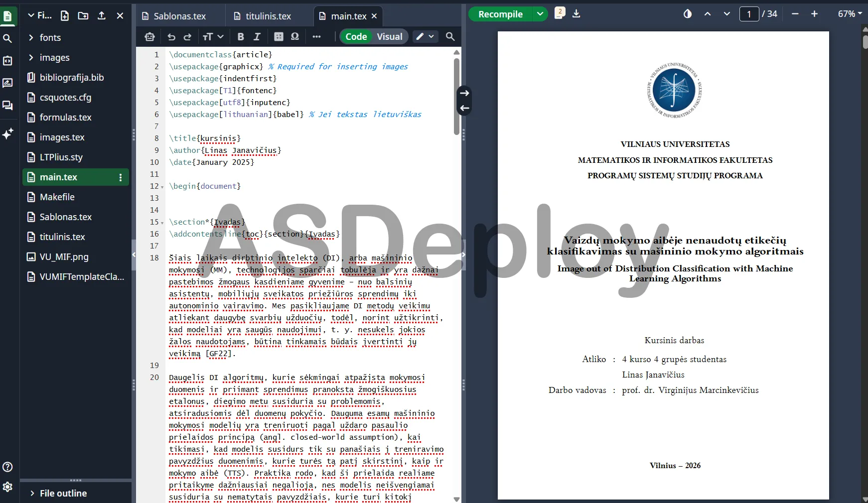Open the chat panel icon
868x503 pixels.
pyautogui.click(x=7, y=106)
